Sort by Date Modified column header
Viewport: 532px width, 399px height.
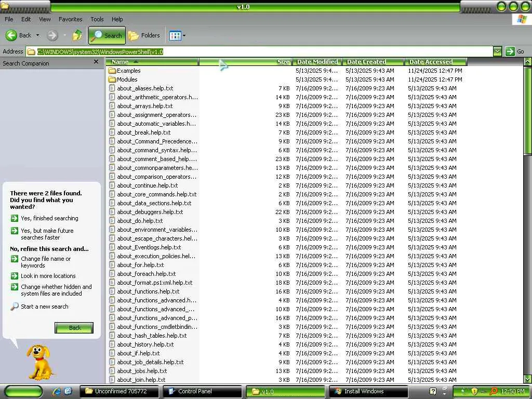(317, 62)
